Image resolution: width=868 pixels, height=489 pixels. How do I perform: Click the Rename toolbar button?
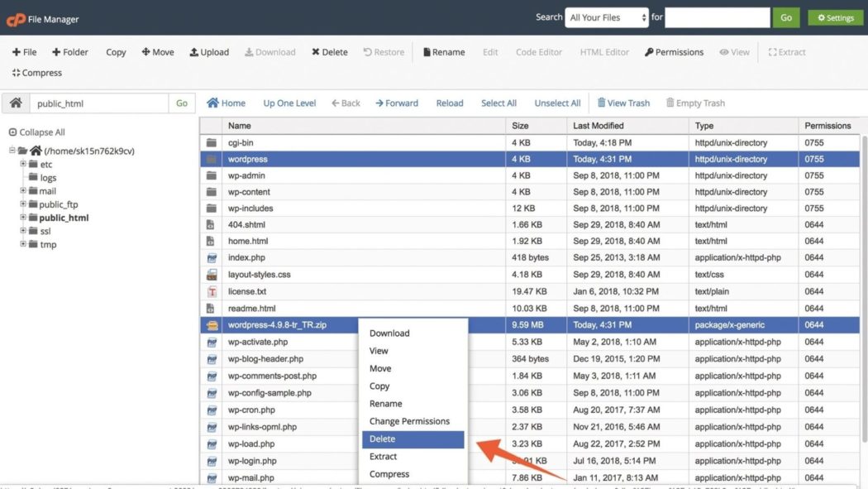tap(444, 52)
